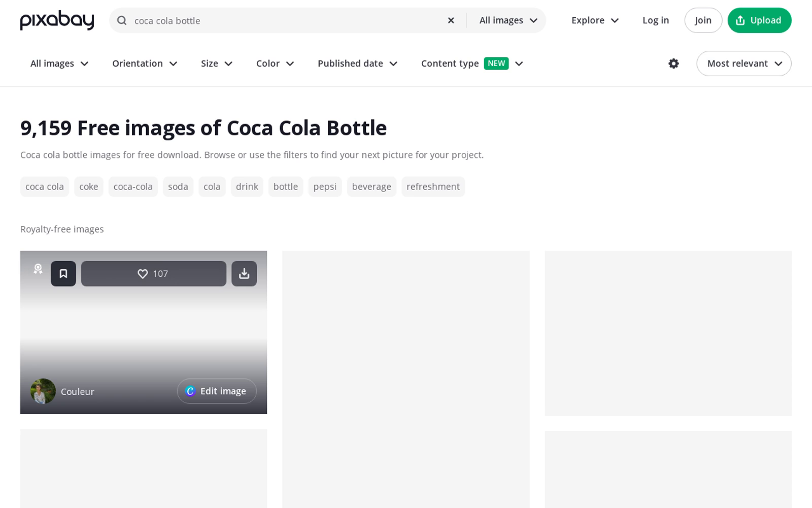
Task: Select the 'coke' tag
Action: (89, 186)
